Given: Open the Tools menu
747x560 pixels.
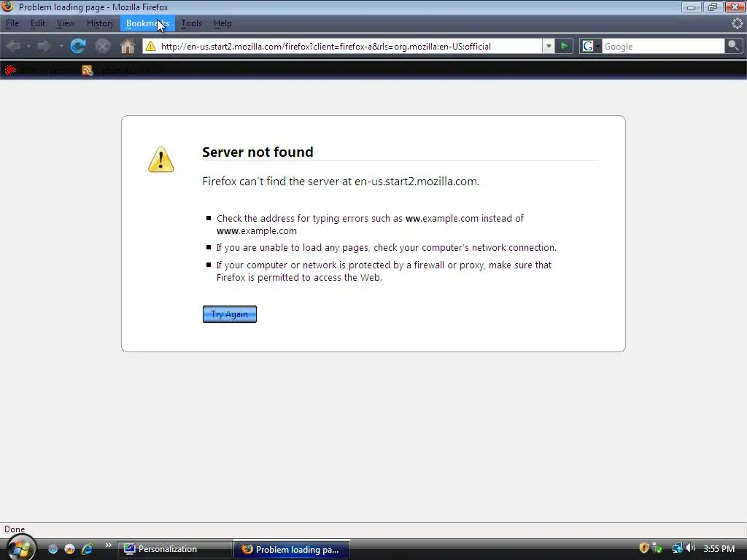Looking at the screenshot, I should click(192, 23).
